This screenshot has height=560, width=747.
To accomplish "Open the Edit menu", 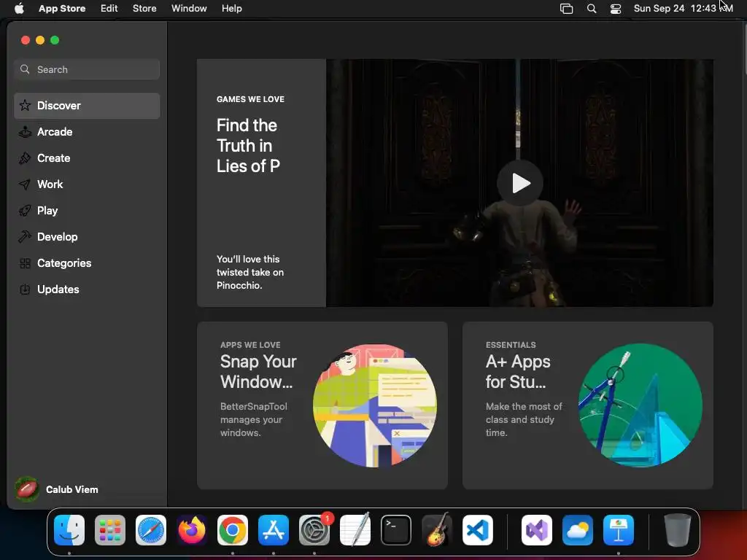I will [x=109, y=8].
